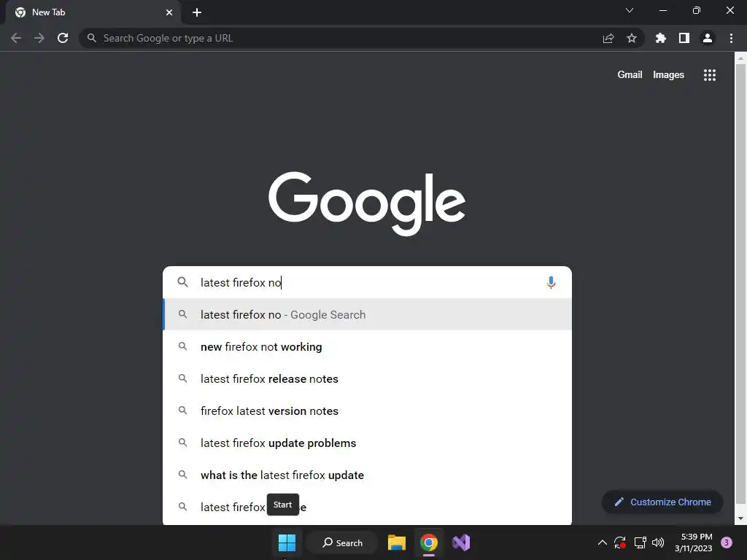
Task: Open the Windows Start button
Action: [287, 542]
